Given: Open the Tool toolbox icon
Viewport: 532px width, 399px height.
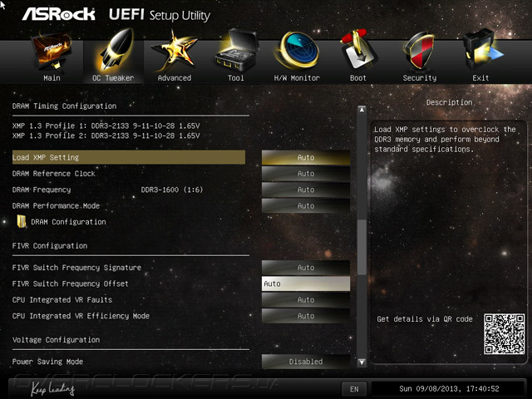Looking at the screenshot, I should coord(236,50).
